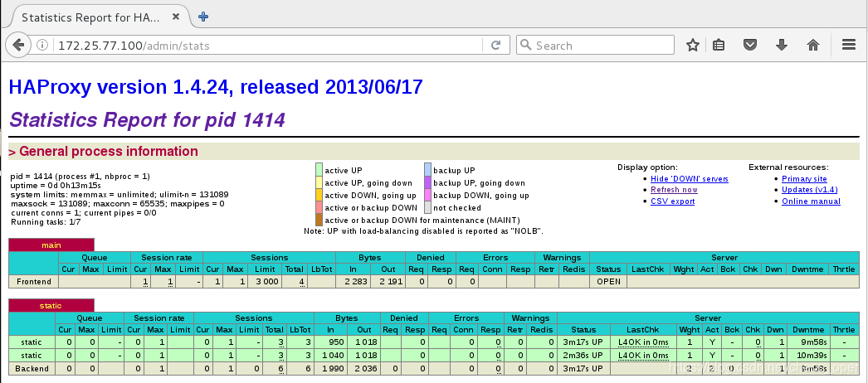Screen dimensions: 868x383
Task: Click the backup UP, going down swatch
Action: (427, 182)
